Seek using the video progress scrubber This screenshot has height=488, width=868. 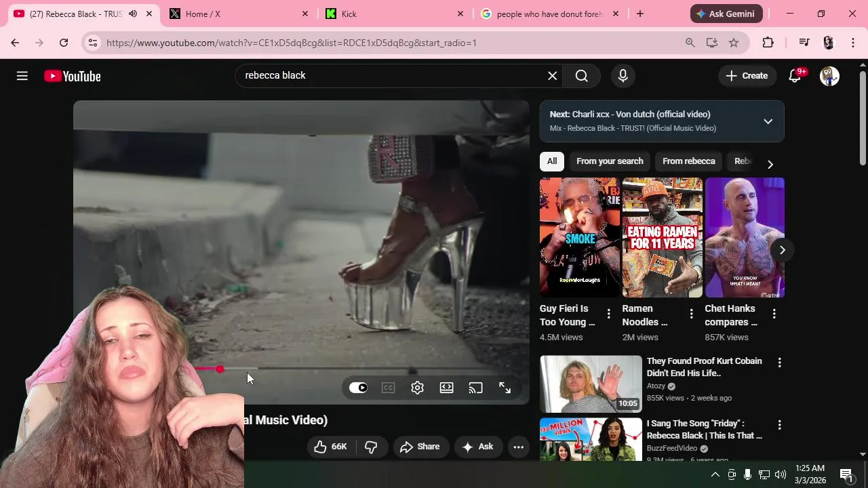[x=220, y=369]
